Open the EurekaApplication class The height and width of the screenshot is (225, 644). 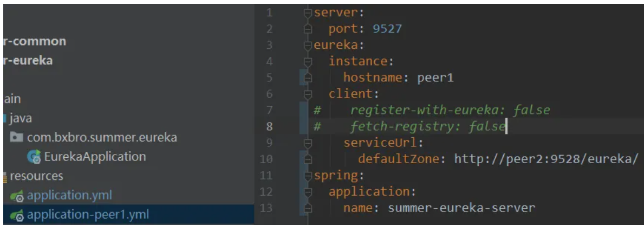click(94, 157)
